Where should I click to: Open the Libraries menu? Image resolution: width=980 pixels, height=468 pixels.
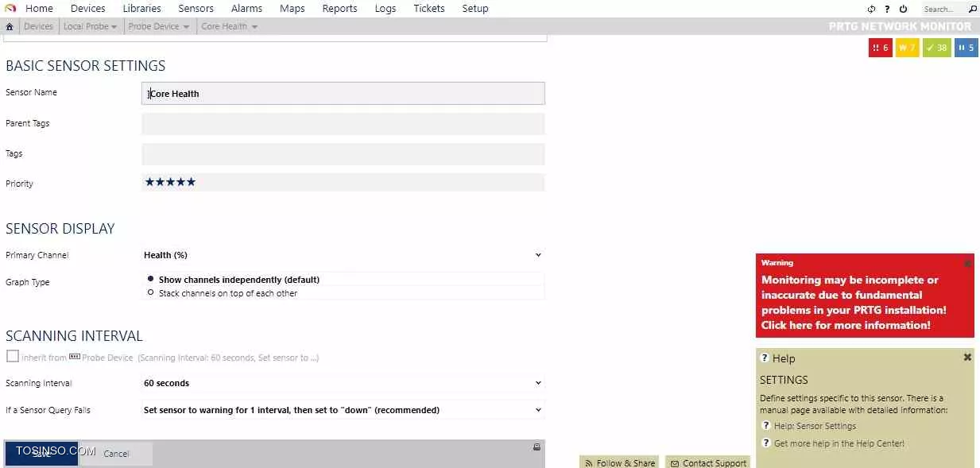point(142,9)
